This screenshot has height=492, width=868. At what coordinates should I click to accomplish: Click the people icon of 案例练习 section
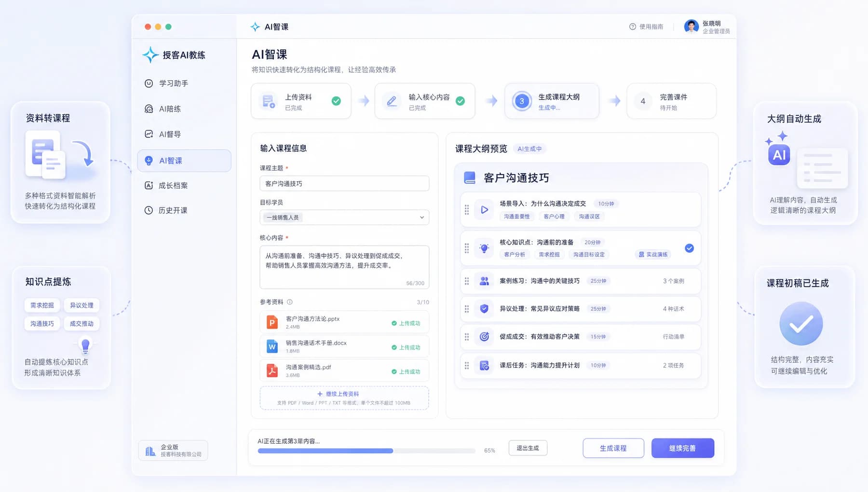tap(484, 281)
